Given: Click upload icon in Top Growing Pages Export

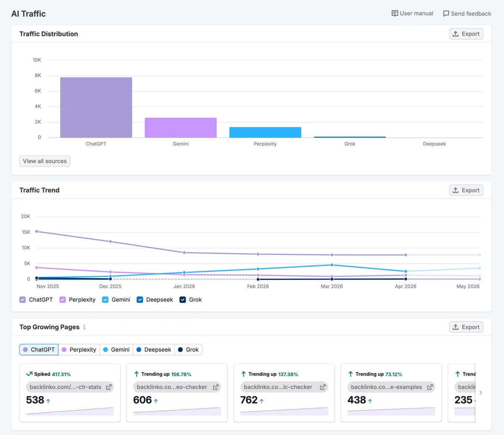Looking at the screenshot, I should [x=456, y=327].
